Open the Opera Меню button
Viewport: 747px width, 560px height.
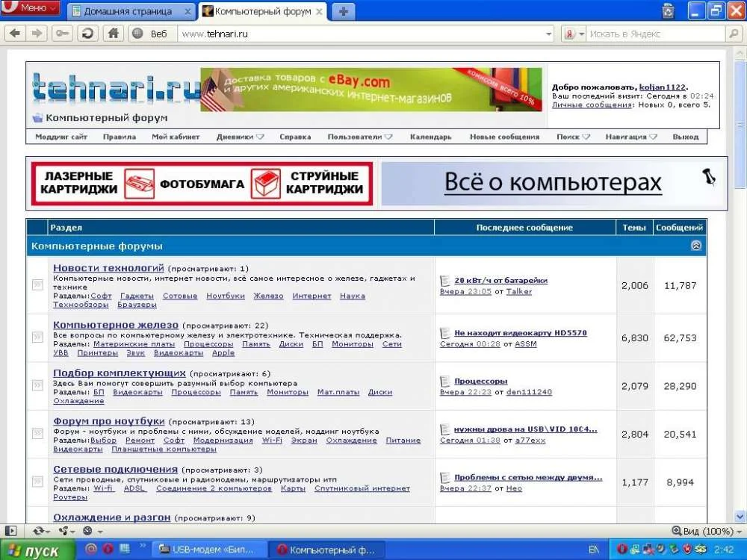coord(31,7)
